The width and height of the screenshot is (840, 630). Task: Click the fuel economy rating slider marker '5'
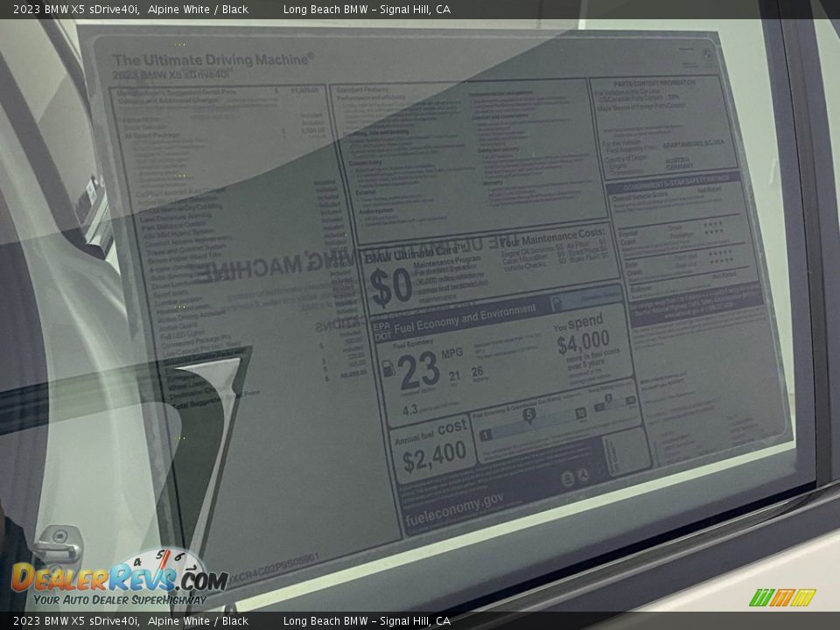pyautogui.click(x=529, y=415)
